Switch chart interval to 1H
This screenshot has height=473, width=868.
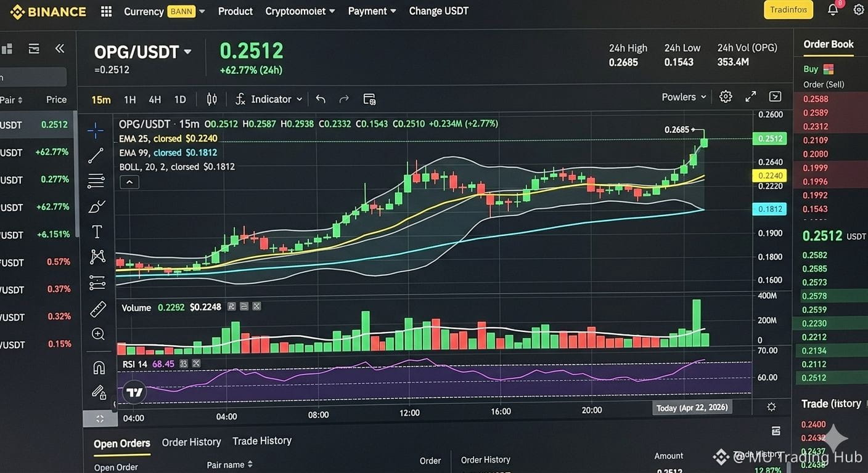point(129,99)
